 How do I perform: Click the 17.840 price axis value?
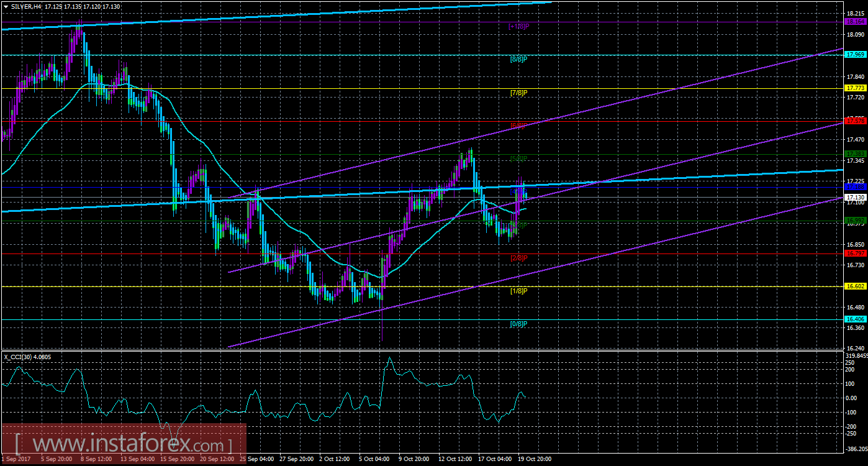(856, 77)
